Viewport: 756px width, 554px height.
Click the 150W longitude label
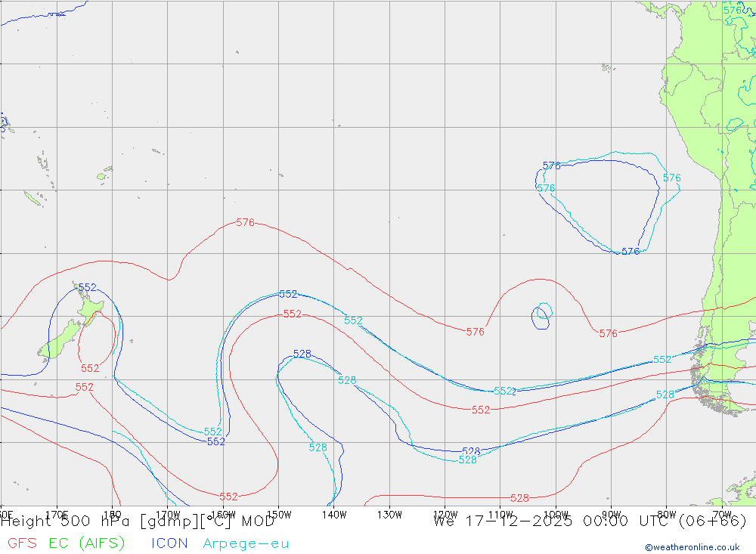tap(279, 515)
